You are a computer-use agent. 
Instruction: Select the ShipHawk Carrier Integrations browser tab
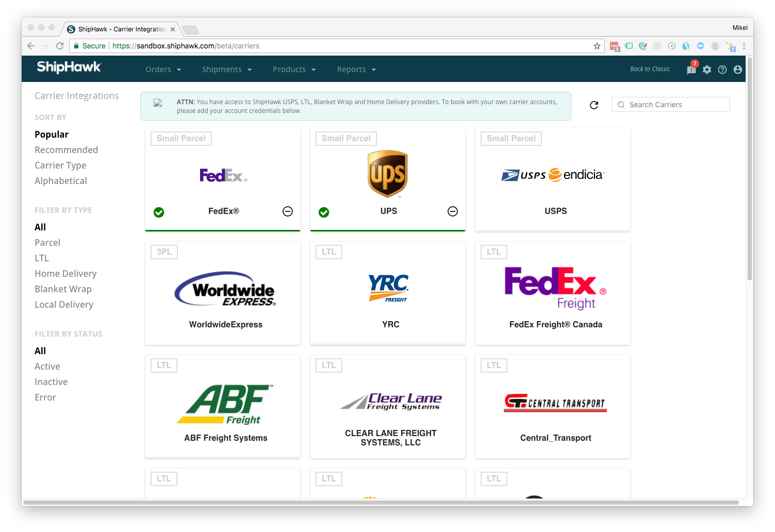click(119, 29)
